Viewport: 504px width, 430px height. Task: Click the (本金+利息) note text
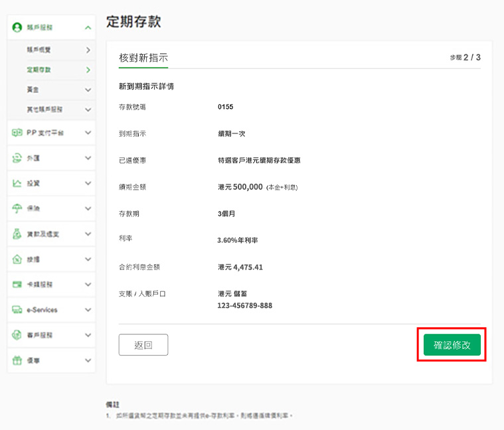pos(282,187)
